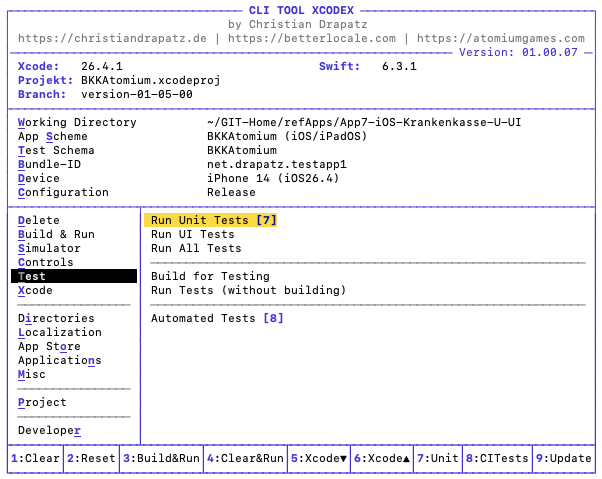Click the by Christian Drapatz credit
Viewport: 602px width, 479px height.
298,25
